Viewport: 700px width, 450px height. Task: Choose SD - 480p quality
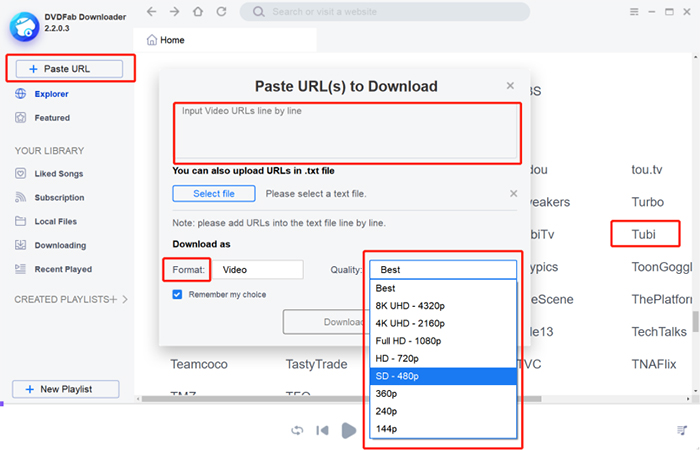(x=443, y=376)
